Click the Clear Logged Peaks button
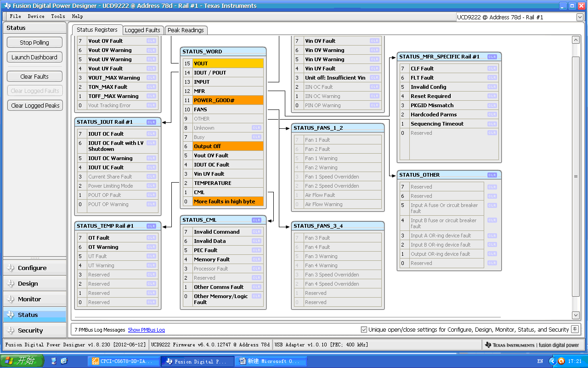The height and width of the screenshot is (368, 588). (x=34, y=105)
